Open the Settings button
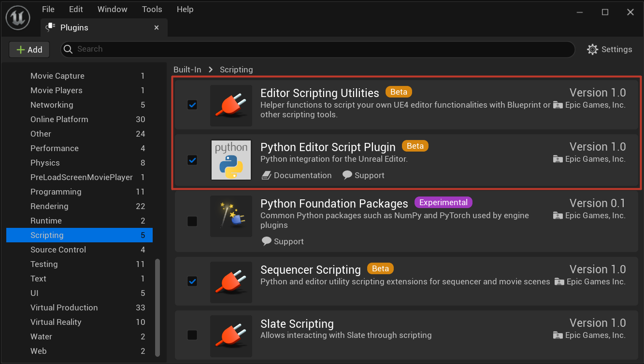This screenshot has height=364, width=644. (610, 49)
